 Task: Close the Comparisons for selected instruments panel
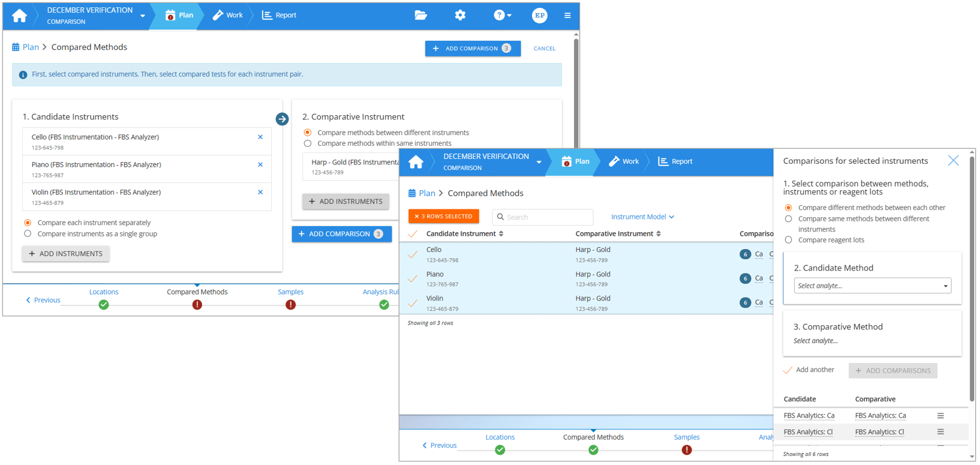953,161
